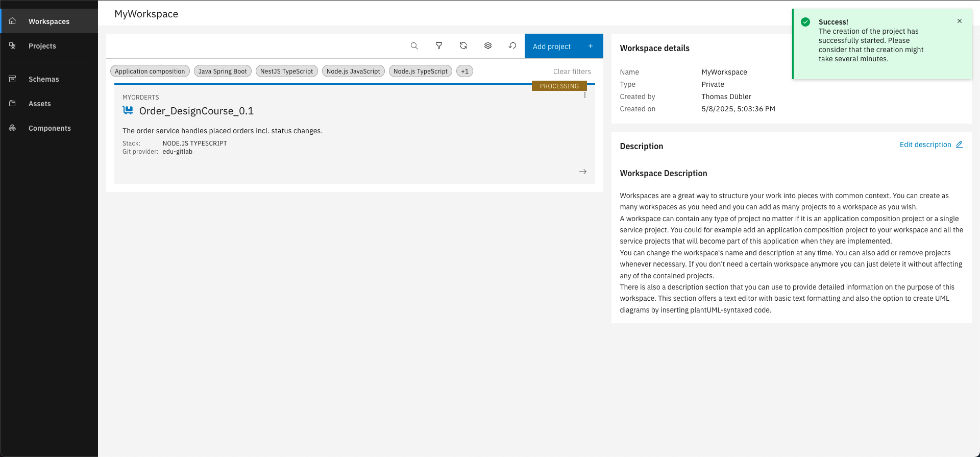
Task: Click the Schemas sidebar icon
Action: [13, 79]
